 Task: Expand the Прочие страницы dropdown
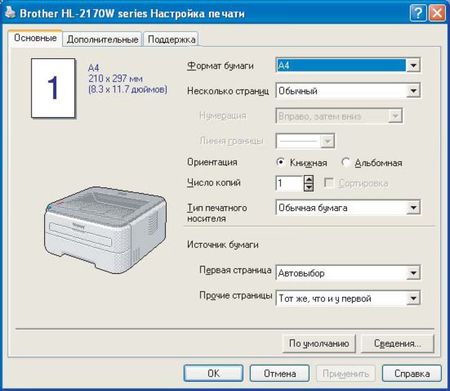(348, 298)
